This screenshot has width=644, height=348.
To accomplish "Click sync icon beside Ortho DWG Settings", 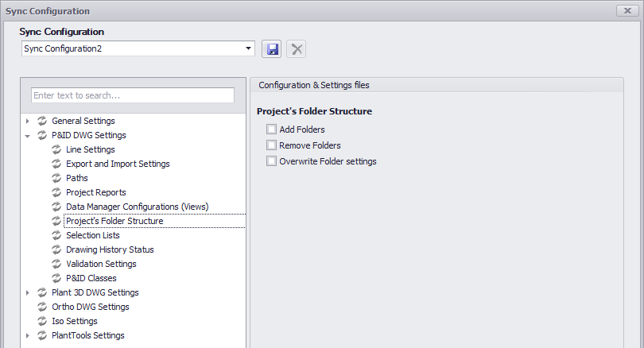I will click(42, 307).
